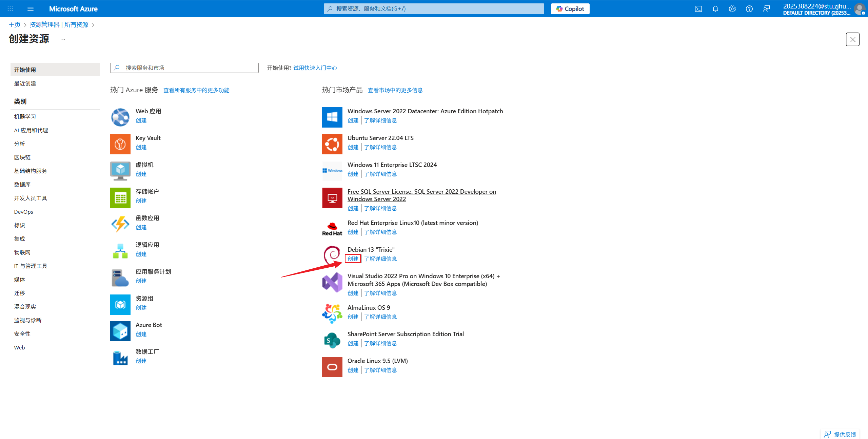This screenshot has width=868, height=439.
Task: Click the Azure Bot icon
Action: point(120,331)
